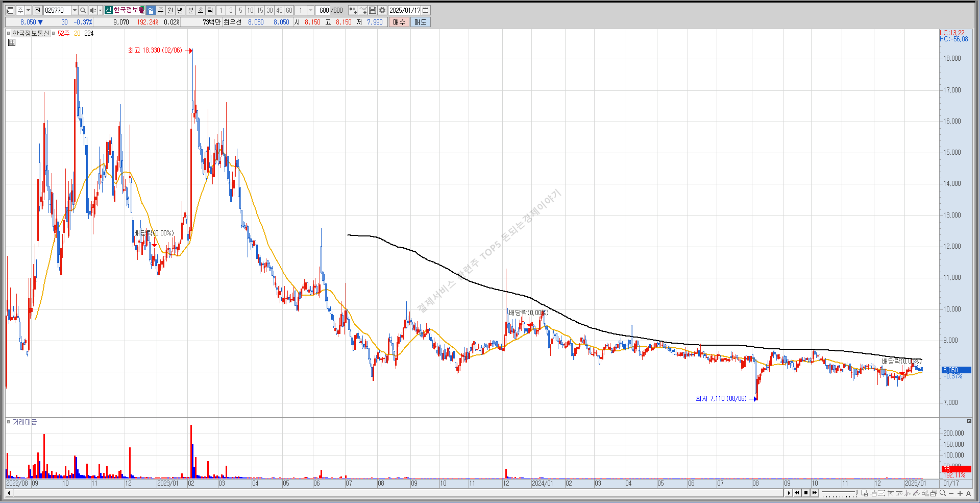This screenshot has width=980, height=503.
Task: Expand the dropdown next to the first 주 button
Action: coord(28,10)
